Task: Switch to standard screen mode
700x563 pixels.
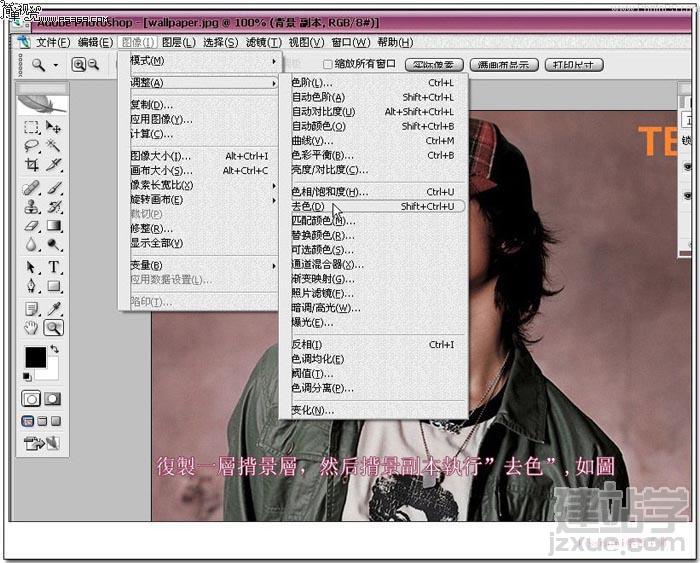Action: pos(28,421)
